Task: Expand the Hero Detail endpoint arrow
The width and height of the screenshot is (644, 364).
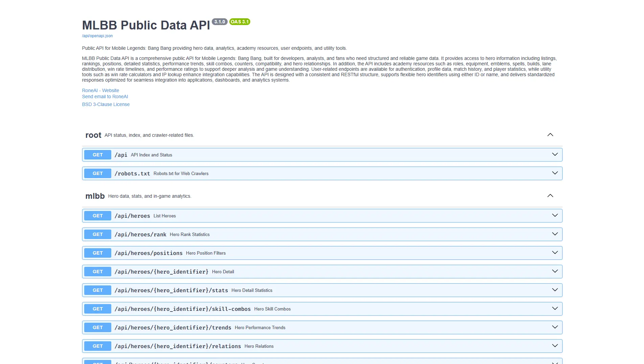Action: pos(555,271)
